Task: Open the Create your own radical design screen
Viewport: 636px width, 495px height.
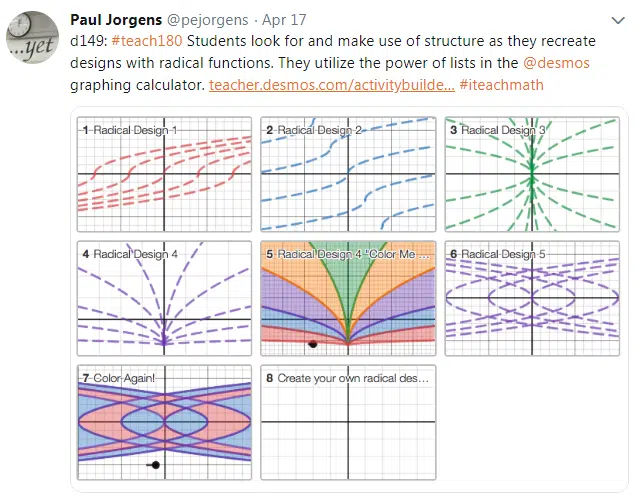Action: (x=348, y=422)
